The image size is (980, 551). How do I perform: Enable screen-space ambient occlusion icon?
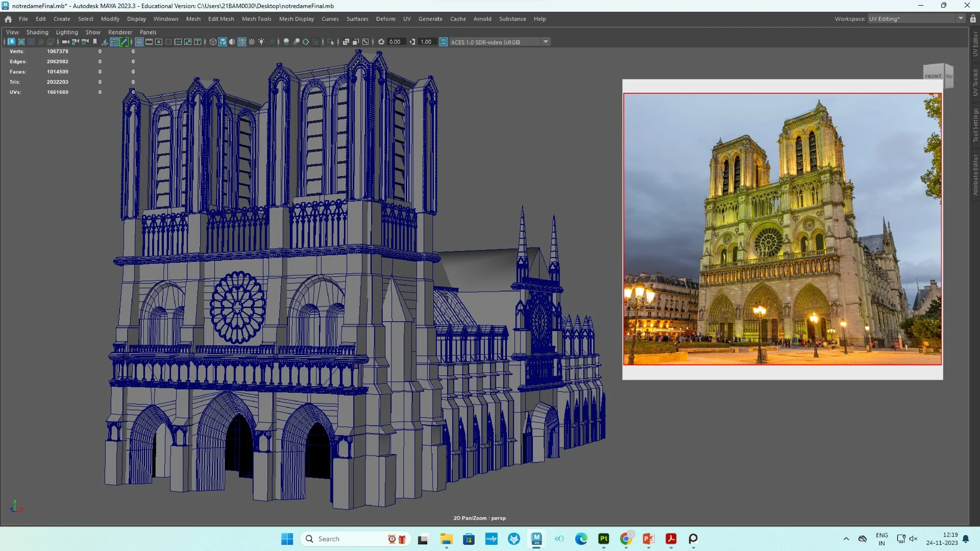[x=286, y=42]
